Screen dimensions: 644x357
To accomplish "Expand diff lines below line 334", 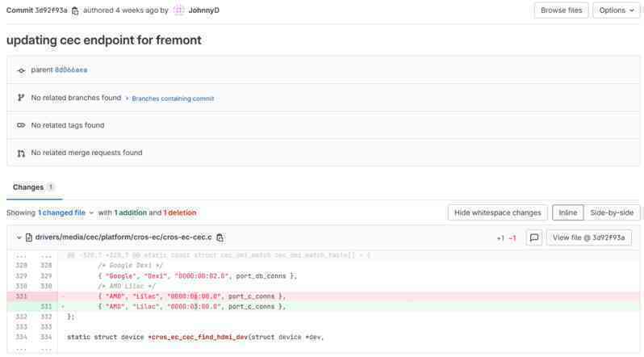I will (34, 350).
